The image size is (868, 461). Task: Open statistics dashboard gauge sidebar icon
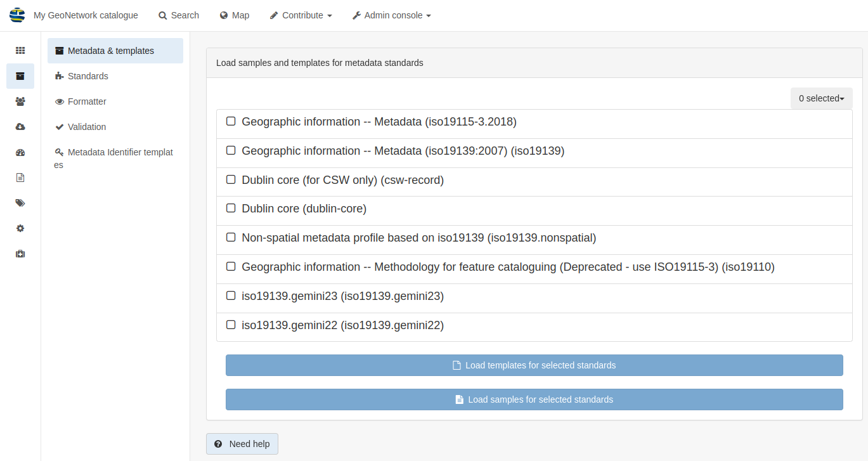pos(20,152)
